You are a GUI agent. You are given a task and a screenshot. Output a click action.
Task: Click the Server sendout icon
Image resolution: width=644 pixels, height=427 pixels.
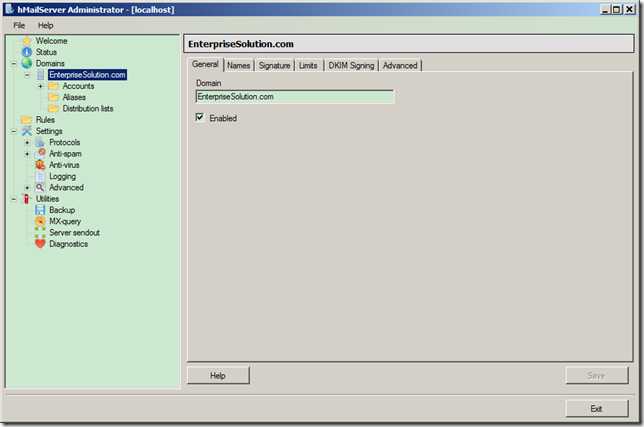(40, 233)
